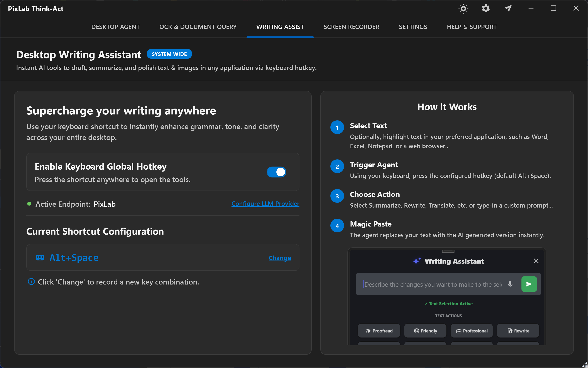Screen dimensions: 588x368
Task: Click the 'Select Text' step heading
Action: click(x=368, y=126)
